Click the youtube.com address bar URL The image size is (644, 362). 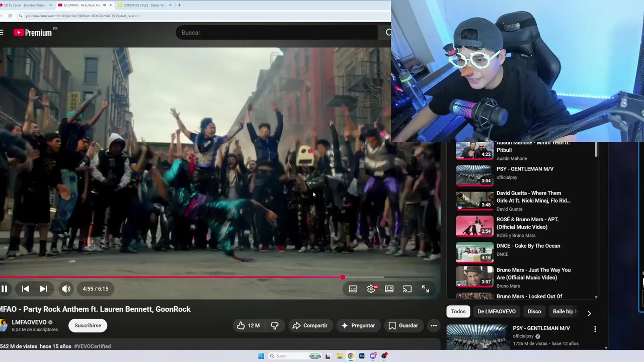(83, 16)
